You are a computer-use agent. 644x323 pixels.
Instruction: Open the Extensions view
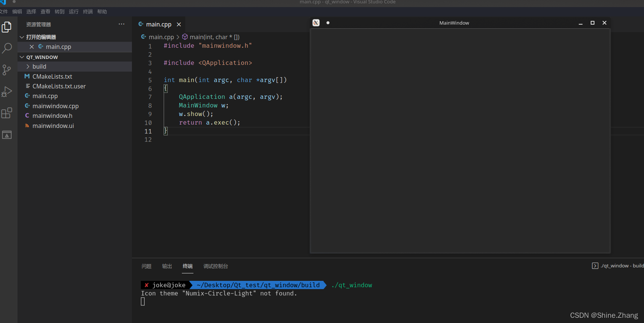[7, 113]
